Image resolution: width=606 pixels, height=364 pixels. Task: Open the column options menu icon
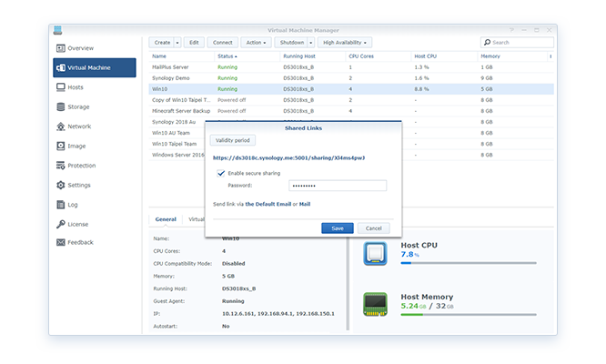[550, 56]
